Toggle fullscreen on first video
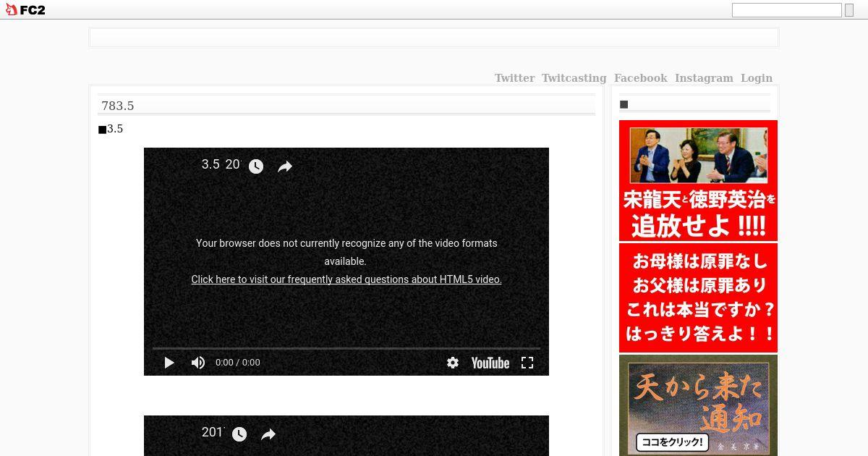The image size is (868, 456). tap(527, 363)
